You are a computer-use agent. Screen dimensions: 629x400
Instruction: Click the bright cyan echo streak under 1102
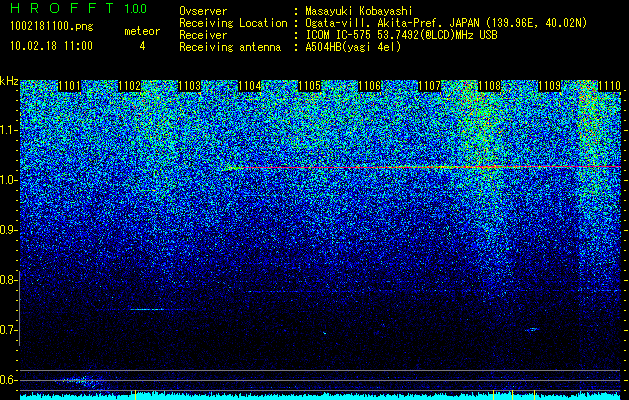146,309
